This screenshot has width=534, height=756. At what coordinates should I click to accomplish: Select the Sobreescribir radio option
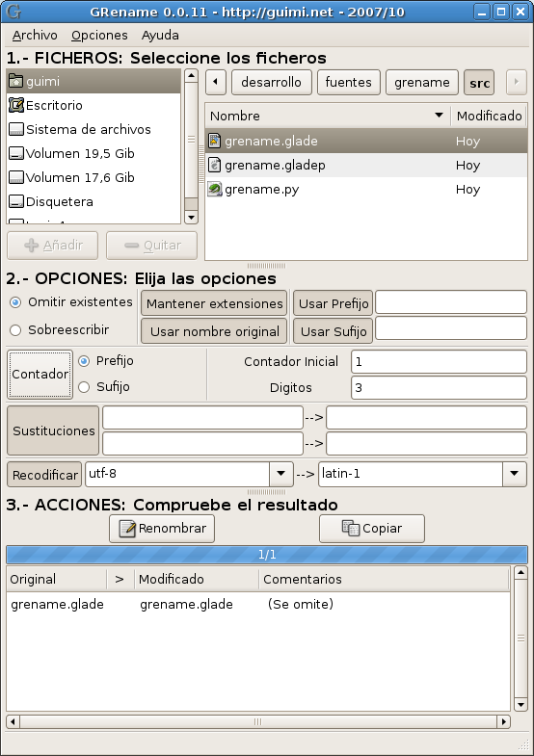tap(15, 330)
